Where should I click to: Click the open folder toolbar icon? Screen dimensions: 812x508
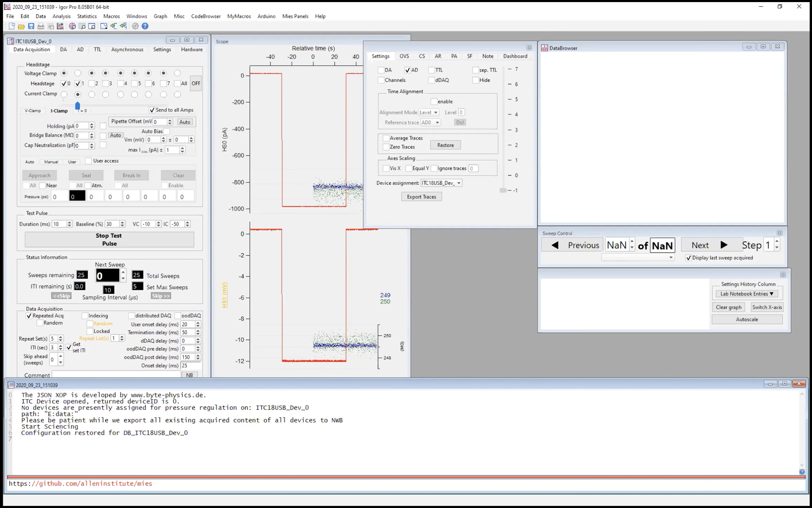(x=21, y=26)
